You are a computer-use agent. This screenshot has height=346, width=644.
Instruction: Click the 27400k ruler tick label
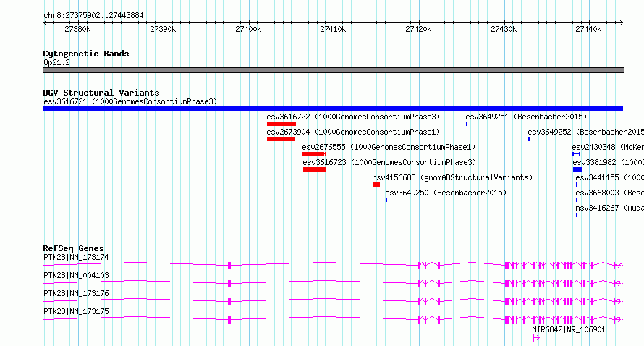coord(248,29)
